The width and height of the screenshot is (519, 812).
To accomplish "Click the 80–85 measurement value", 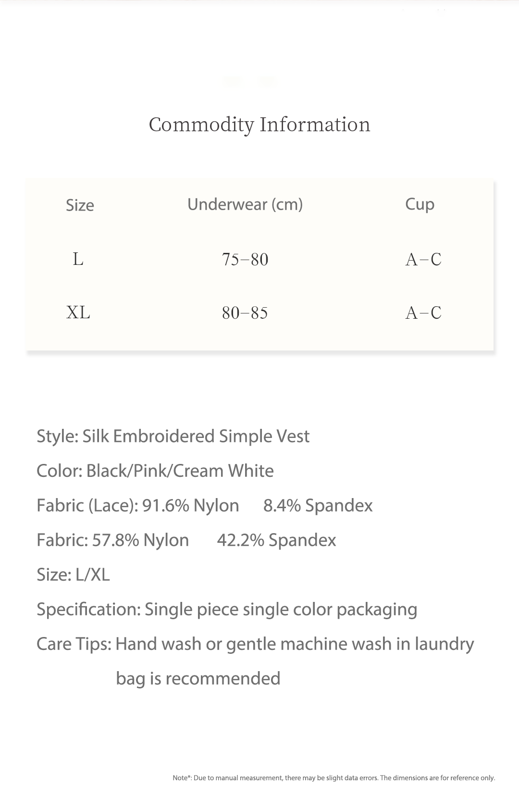I will [245, 313].
